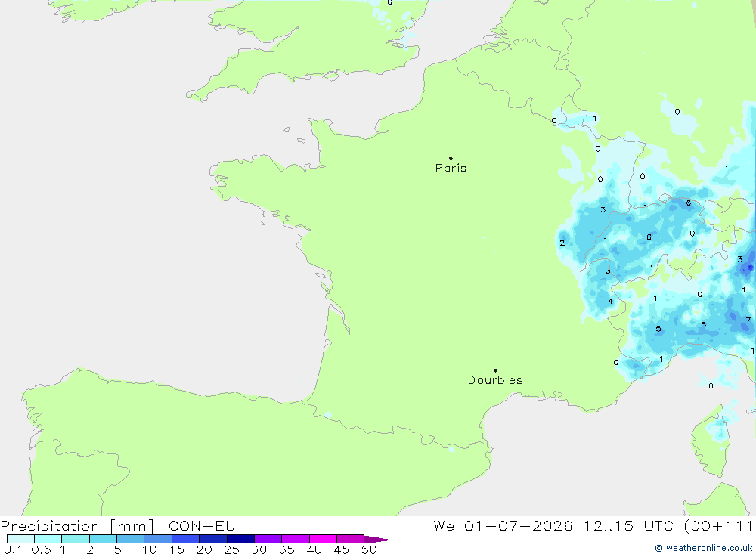Select the 25–30 mm legend color swatch

pos(240,539)
